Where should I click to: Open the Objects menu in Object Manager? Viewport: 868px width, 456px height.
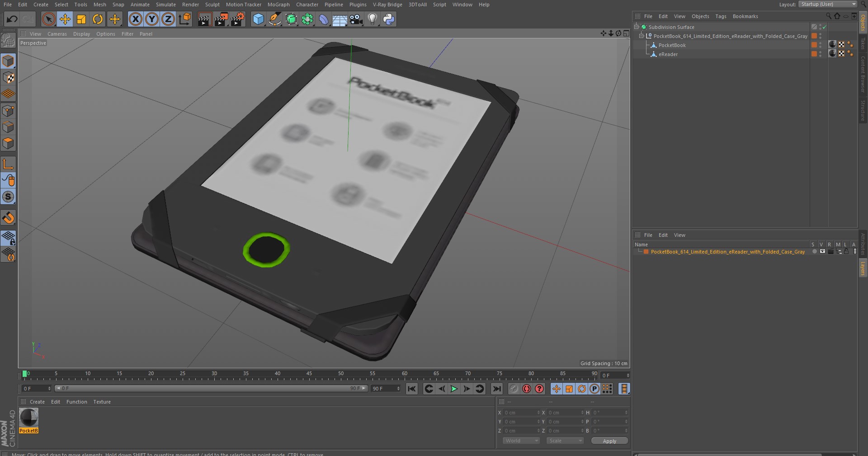[700, 16]
